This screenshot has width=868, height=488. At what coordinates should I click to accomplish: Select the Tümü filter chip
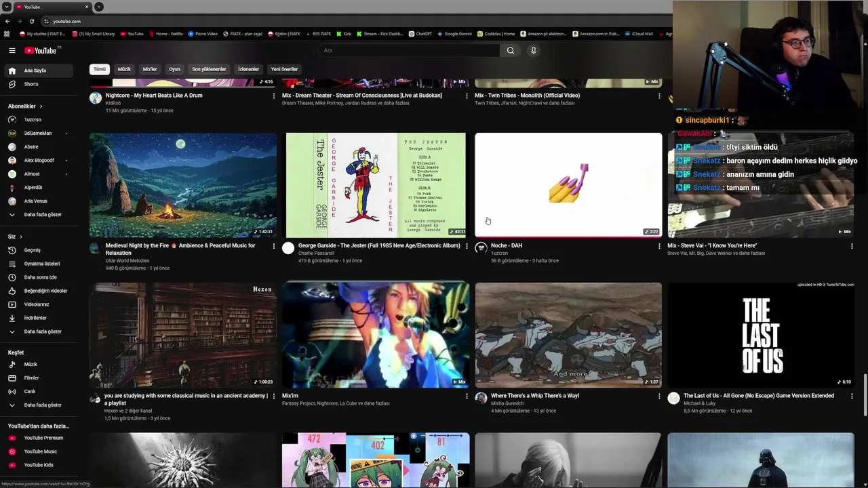tap(100, 69)
